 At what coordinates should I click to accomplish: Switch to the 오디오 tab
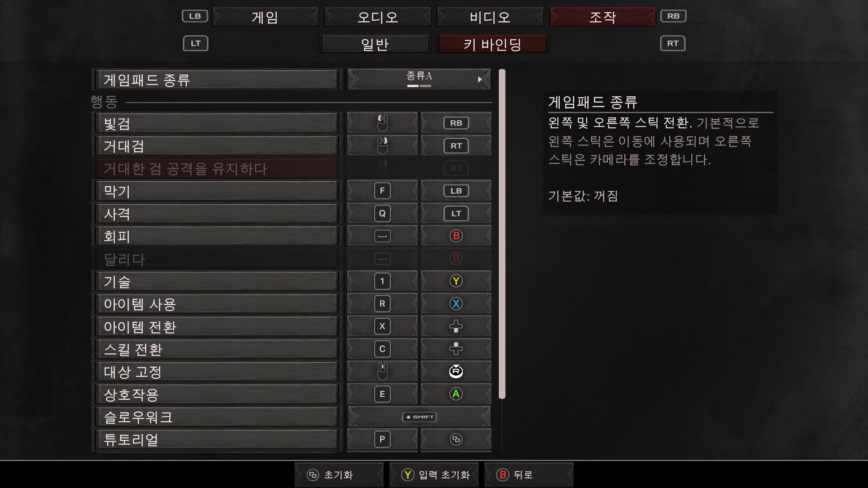378,17
